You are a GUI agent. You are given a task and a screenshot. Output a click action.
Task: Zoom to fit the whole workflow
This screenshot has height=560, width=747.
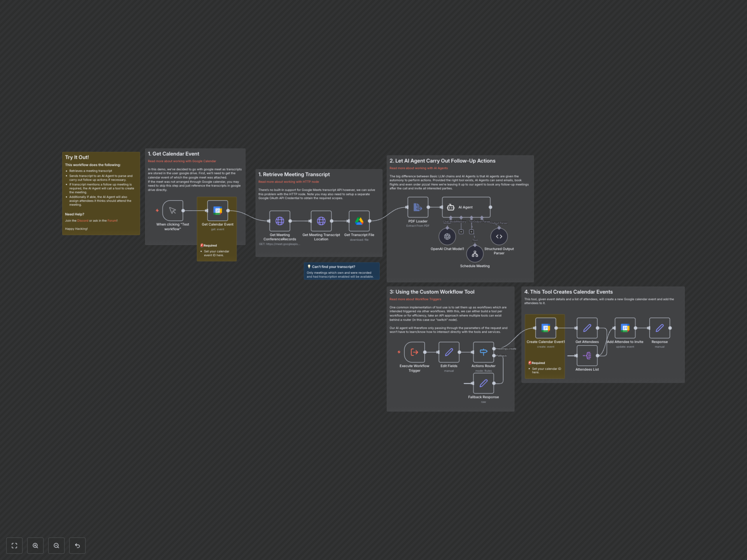point(14,545)
